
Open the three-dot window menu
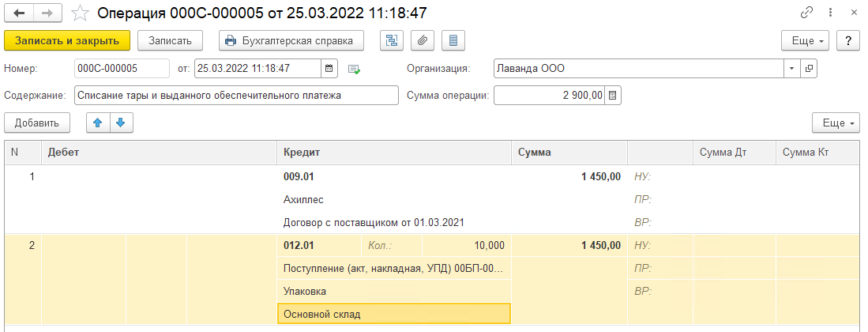pos(830,12)
